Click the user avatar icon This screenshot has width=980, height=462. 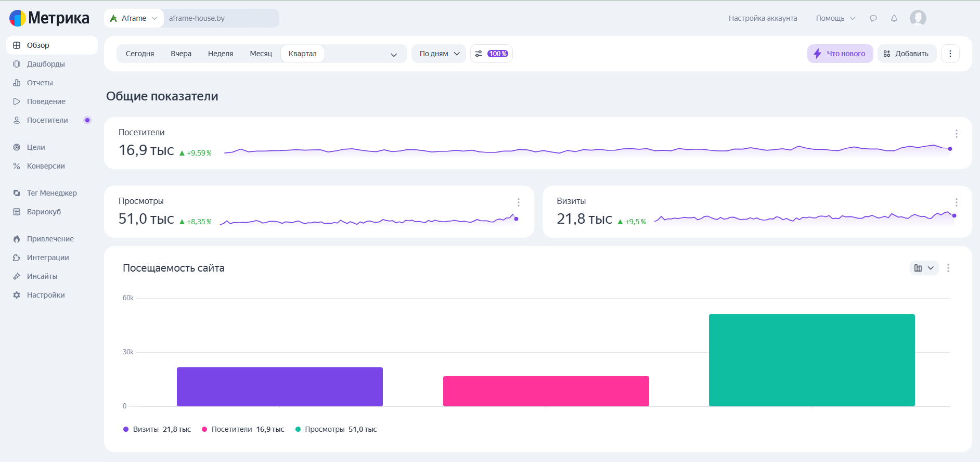point(918,18)
